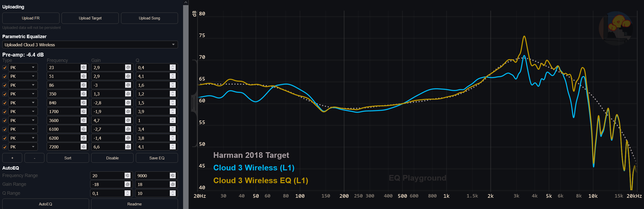Open the Readme
The image size is (644, 209).
point(135,204)
